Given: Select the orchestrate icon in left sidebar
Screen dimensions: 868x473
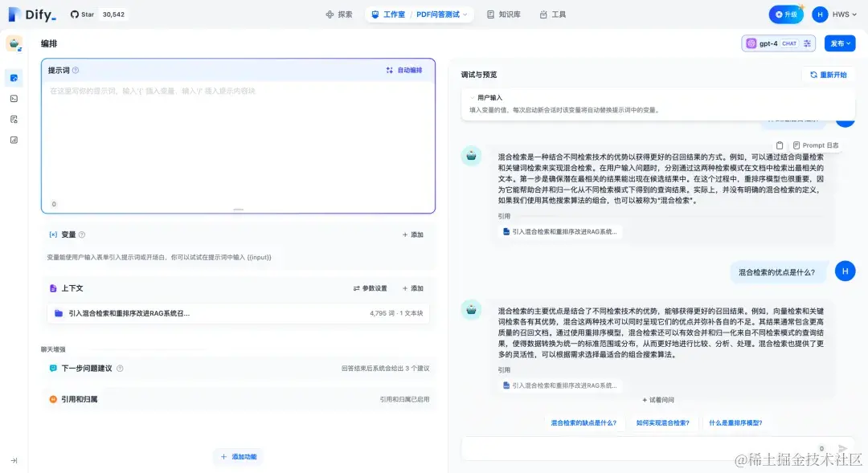Looking at the screenshot, I should (x=14, y=78).
